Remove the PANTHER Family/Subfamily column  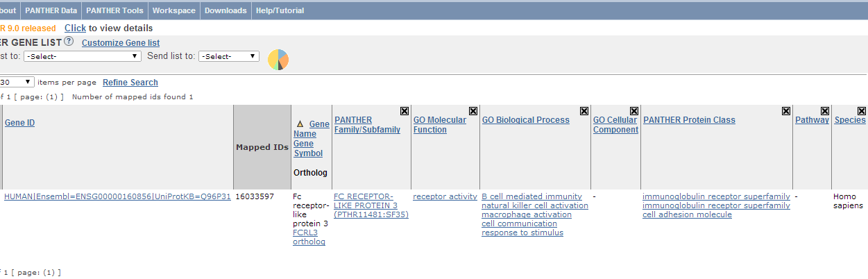point(404,111)
